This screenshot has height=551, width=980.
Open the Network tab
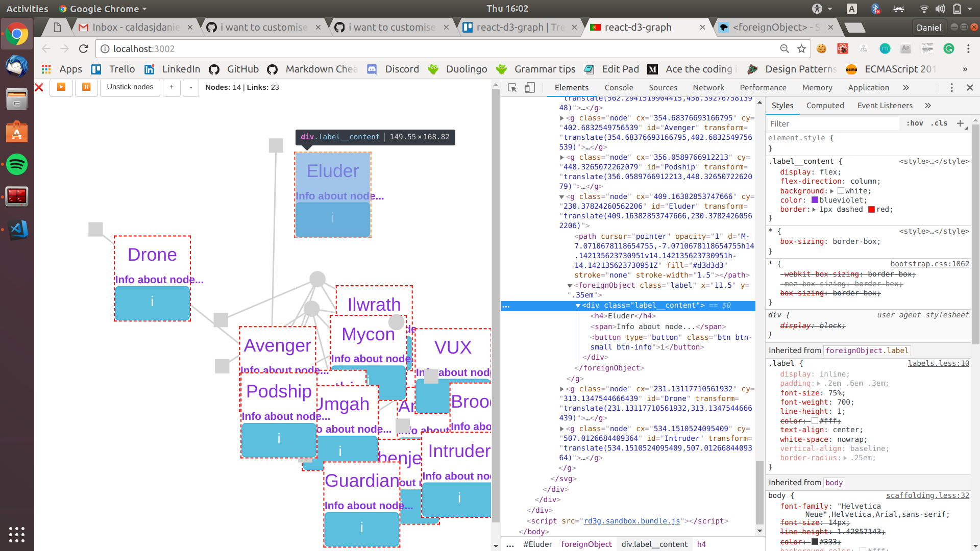click(708, 88)
